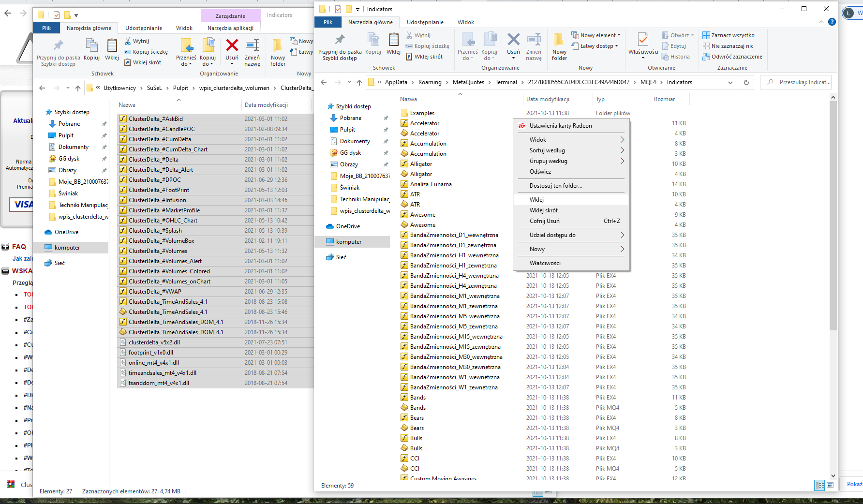This screenshot has width=863, height=504.
Task: Open the address bar history dropdown in Indicators window
Action: pyautogui.click(x=730, y=82)
